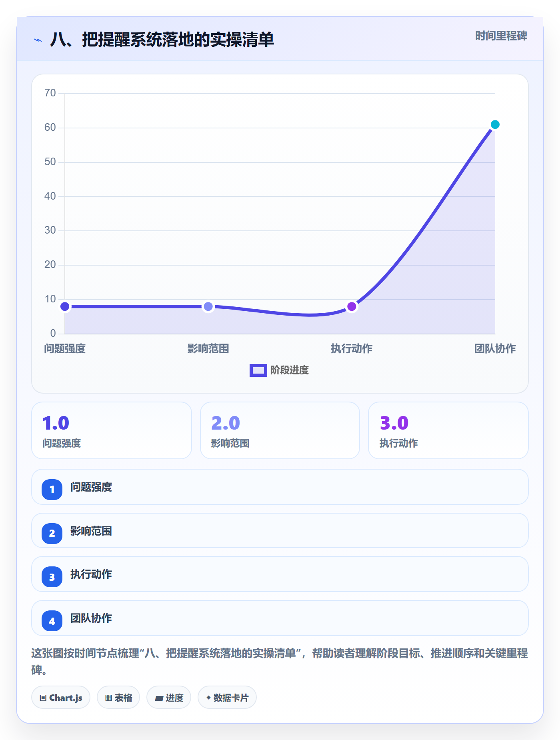The height and width of the screenshot is (740, 560).
Task: Click the Chart.js tag icon
Action: click(43, 698)
